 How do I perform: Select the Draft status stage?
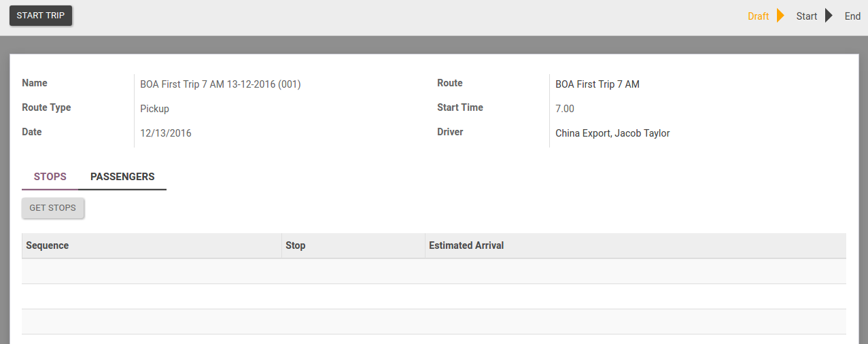[x=758, y=16]
